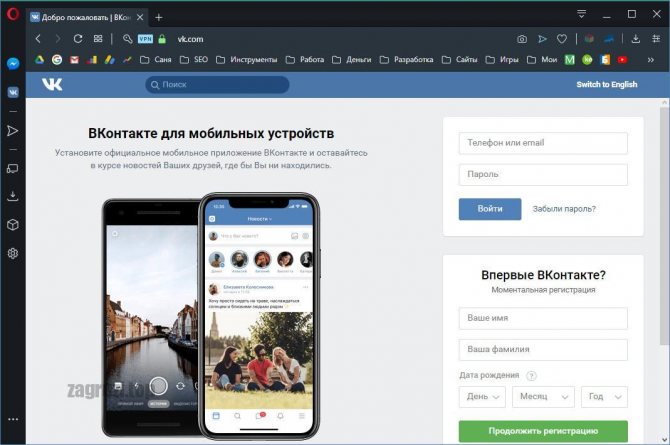Switch to English language link

point(607,85)
